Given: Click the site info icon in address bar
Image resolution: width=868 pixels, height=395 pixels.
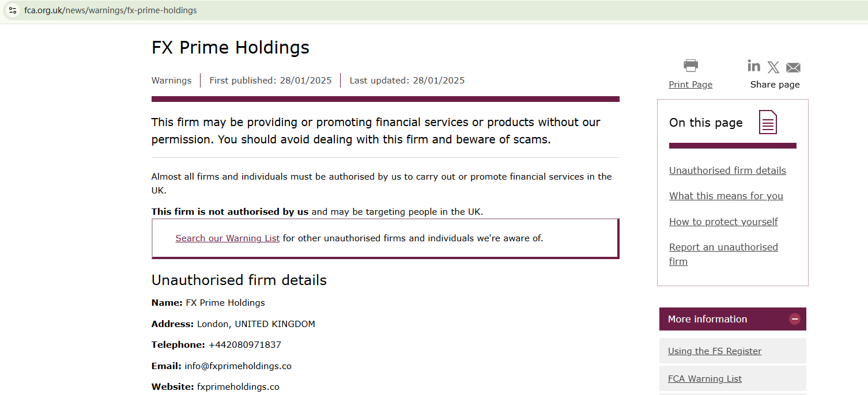Looking at the screenshot, I should [x=13, y=10].
